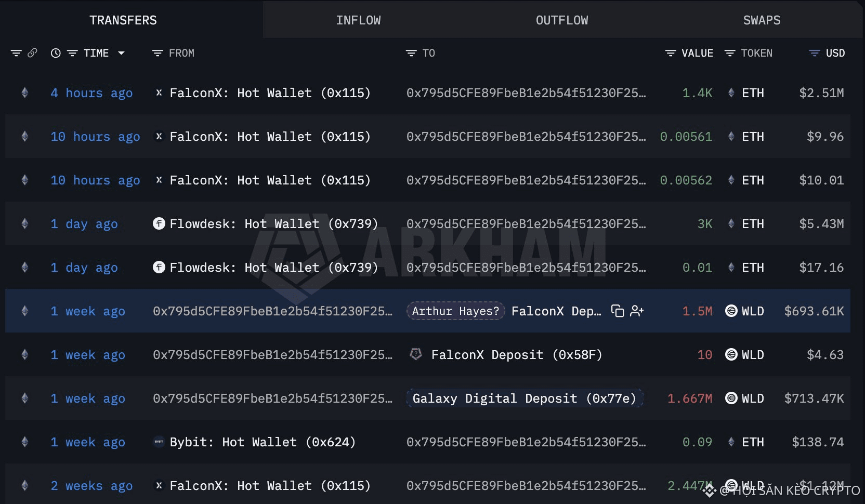The height and width of the screenshot is (504, 865).
Task: Click the $693.61K USD amount
Action: pos(814,311)
